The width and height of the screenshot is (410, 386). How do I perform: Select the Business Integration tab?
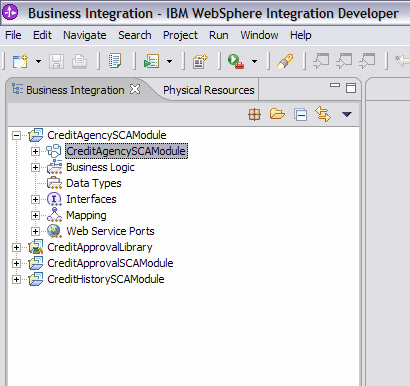tap(75, 90)
